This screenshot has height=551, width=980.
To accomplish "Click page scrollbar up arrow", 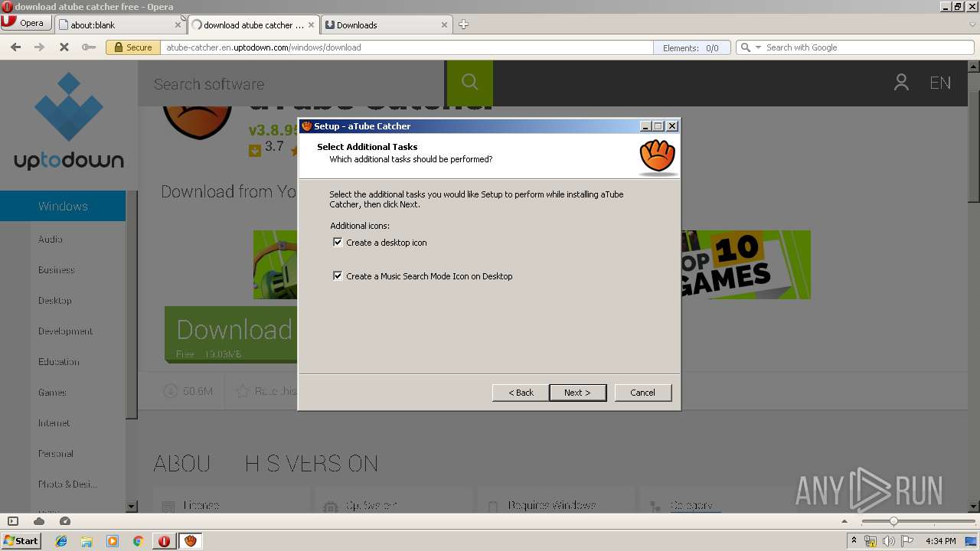I will click(x=974, y=67).
